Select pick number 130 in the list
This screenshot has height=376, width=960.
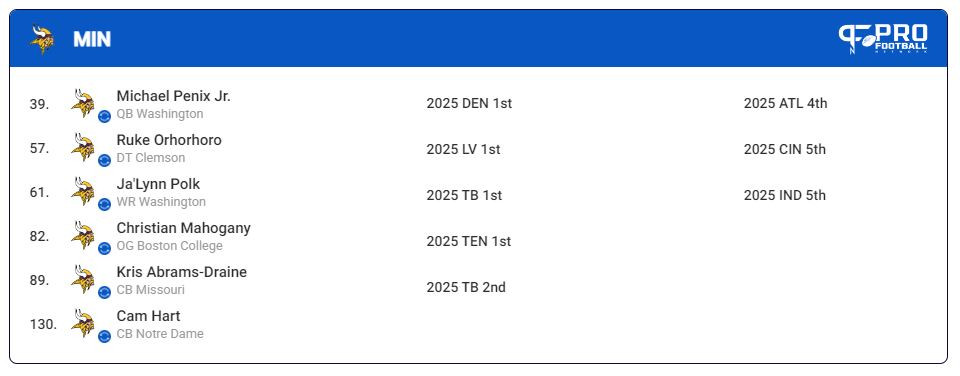coord(43,325)
